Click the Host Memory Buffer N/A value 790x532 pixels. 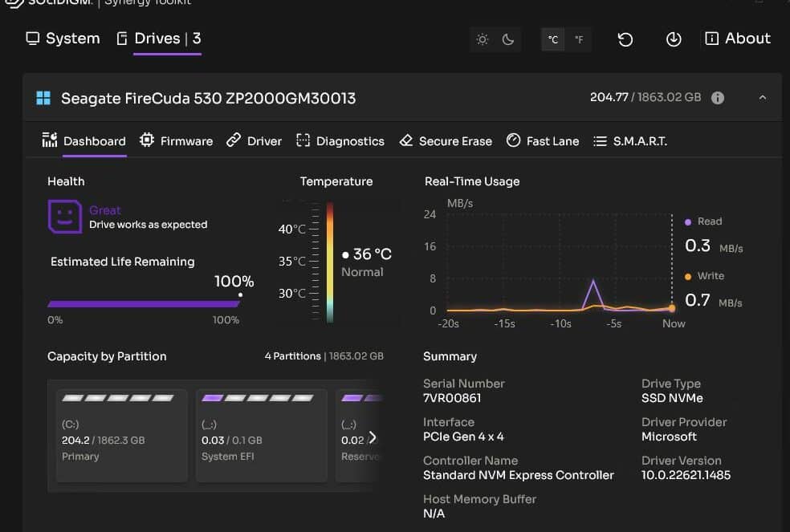click(434, 514)
